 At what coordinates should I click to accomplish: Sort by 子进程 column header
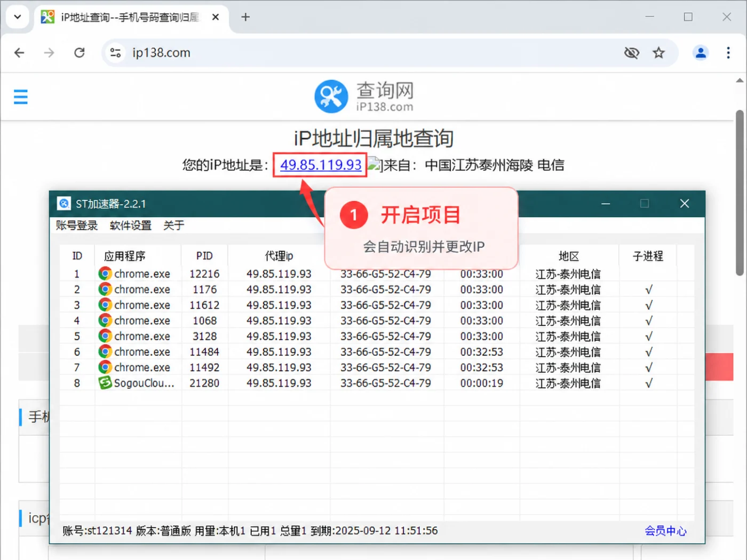[x=648, y=256]
